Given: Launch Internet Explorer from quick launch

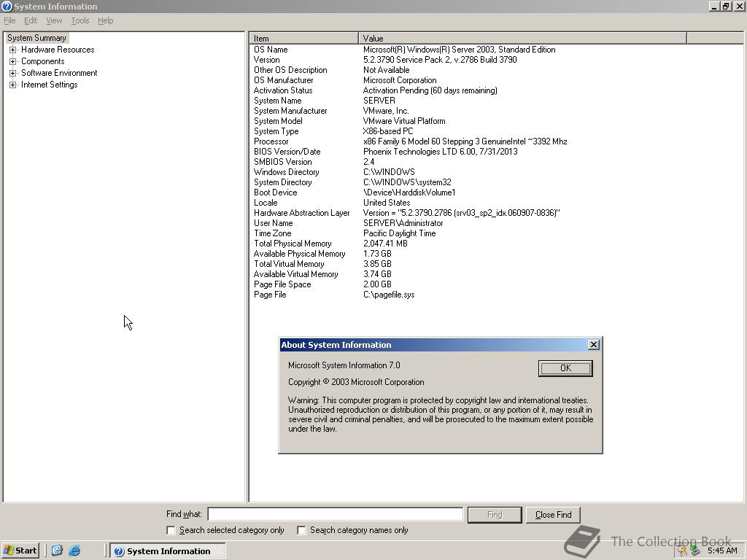Looking at the screenshot, I should point(74,551).
